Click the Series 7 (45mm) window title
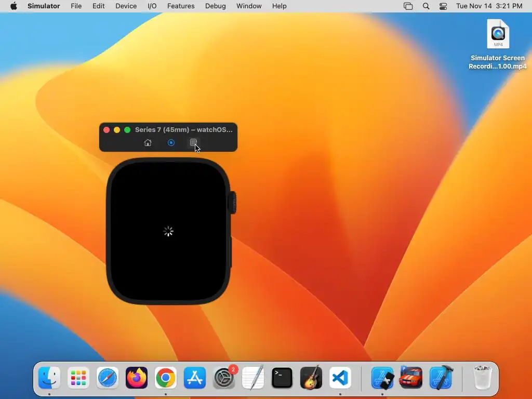Viewport: 532px width, 399px height. pyautogui.click(x=184, y=129)
